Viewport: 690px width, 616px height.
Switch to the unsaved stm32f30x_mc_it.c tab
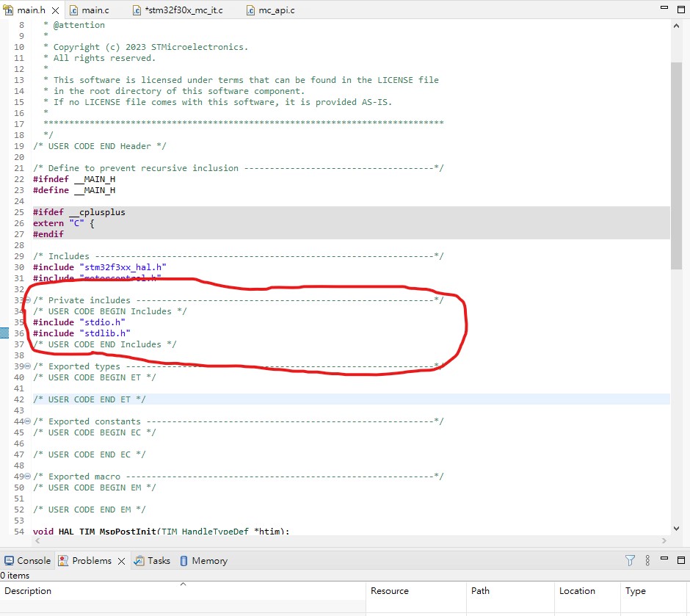182,10
